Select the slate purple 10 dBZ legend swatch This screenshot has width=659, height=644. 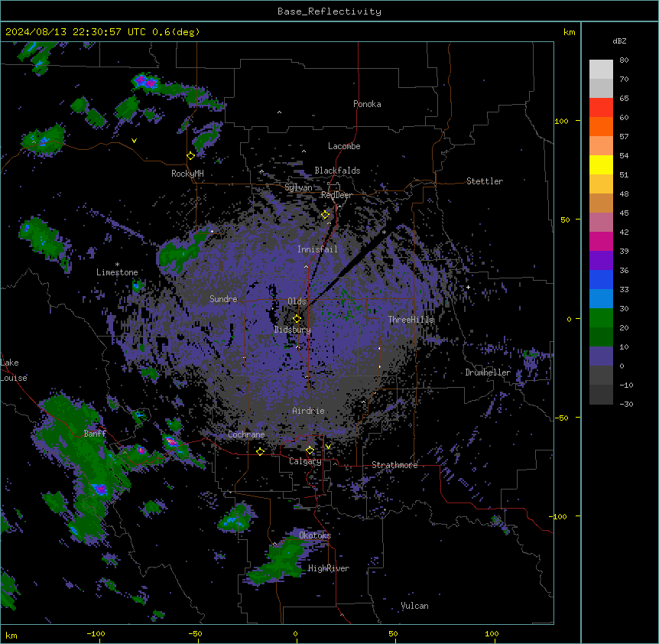point(601,356)
